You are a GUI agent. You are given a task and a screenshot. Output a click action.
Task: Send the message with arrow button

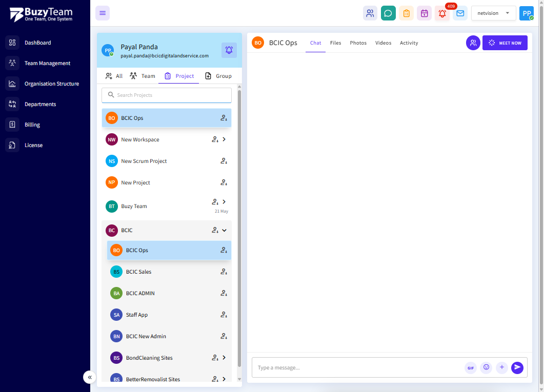(x=517, y=367)
